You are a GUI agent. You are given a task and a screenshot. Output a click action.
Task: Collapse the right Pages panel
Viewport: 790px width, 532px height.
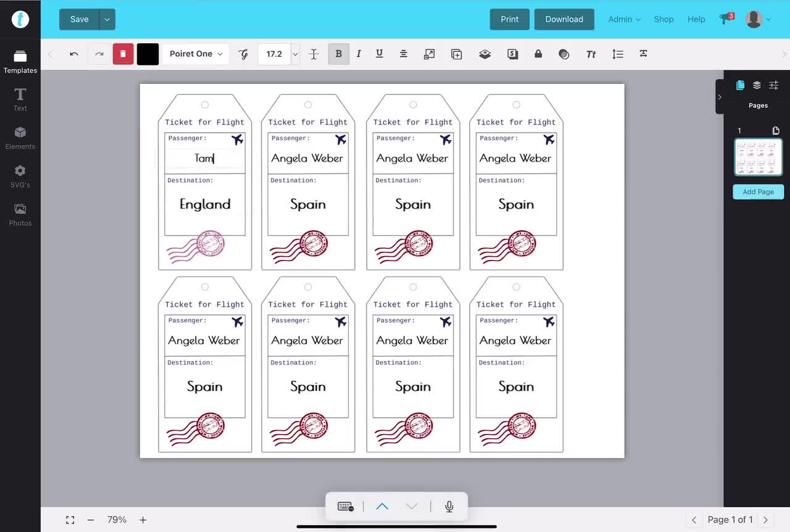click(720, 97)
